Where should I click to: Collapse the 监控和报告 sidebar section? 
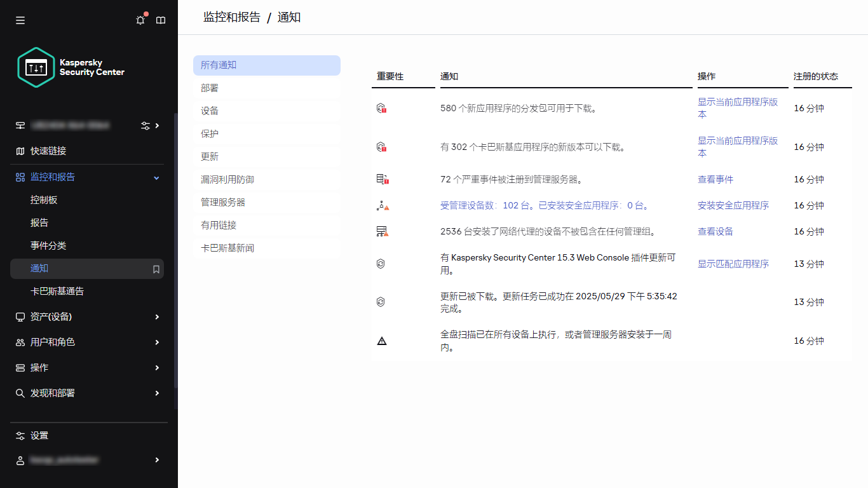coord(156,177)
